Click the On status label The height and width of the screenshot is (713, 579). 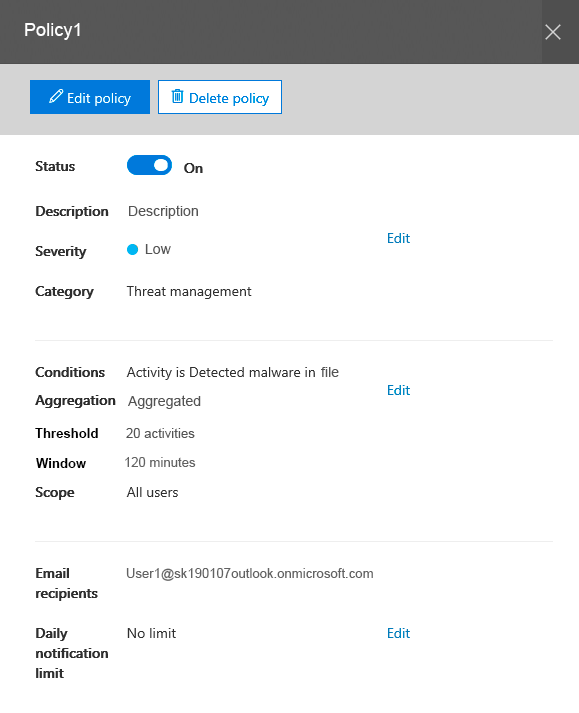193,168
